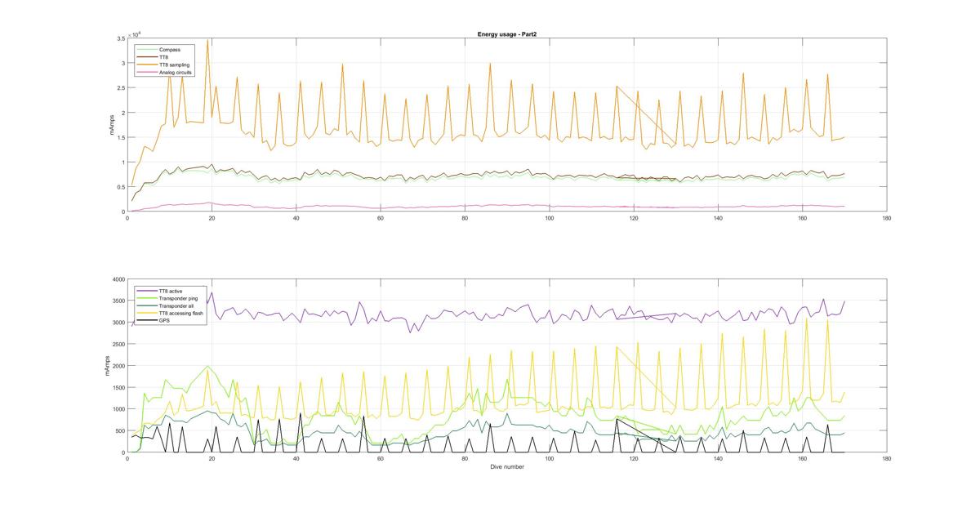Select x-axis tick 60 on the Energy usage chart
The height and width of the screenshot is (508, 980).
click(x=381, y=218)
